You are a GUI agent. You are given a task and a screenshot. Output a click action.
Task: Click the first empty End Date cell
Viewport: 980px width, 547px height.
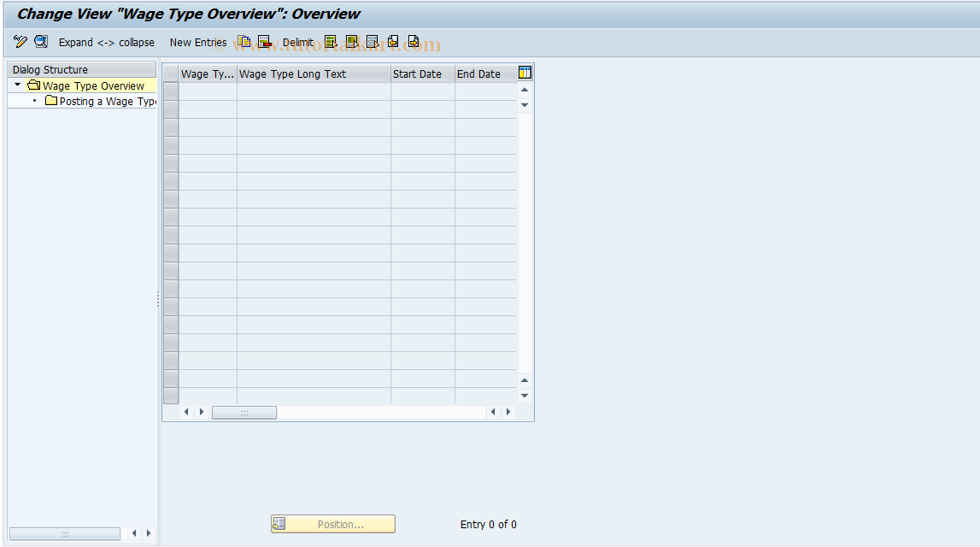pos(485,91)
